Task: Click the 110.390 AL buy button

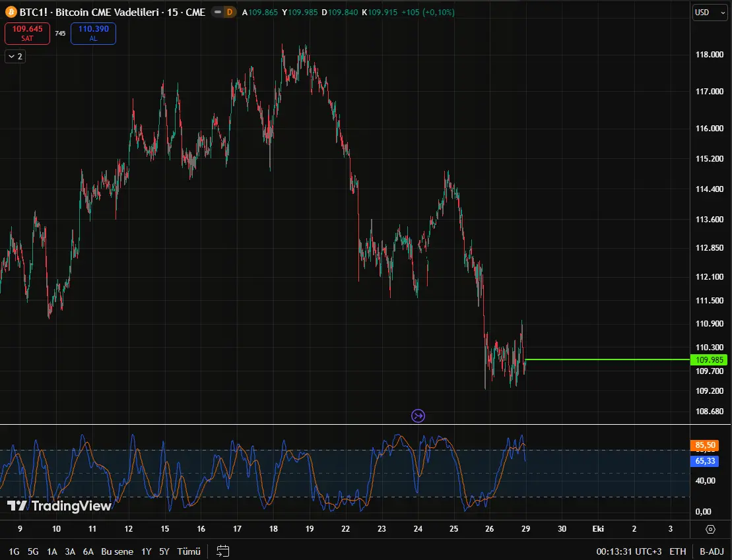Action: click(x=93, y=33)
